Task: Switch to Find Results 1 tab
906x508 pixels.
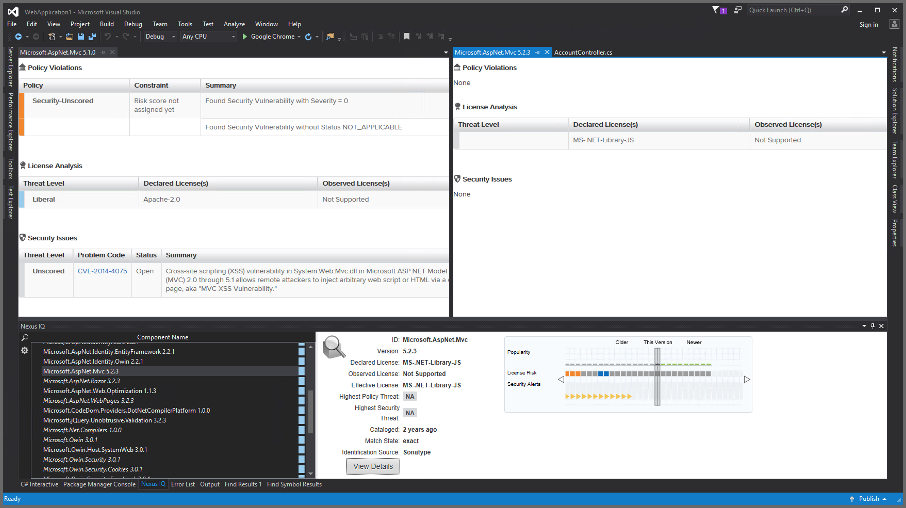Action: tap(243, 484)
